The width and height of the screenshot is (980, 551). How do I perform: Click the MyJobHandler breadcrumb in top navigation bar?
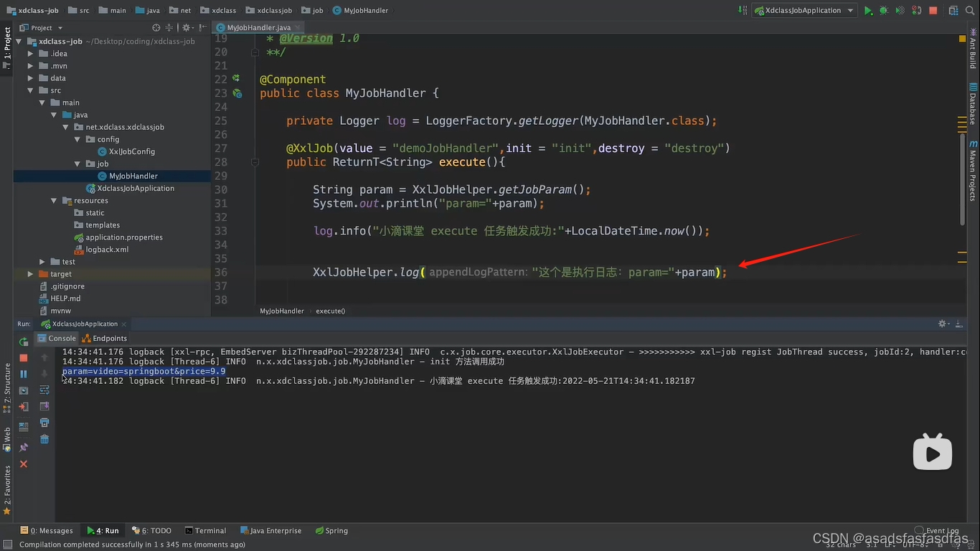[x=360, y=11]
